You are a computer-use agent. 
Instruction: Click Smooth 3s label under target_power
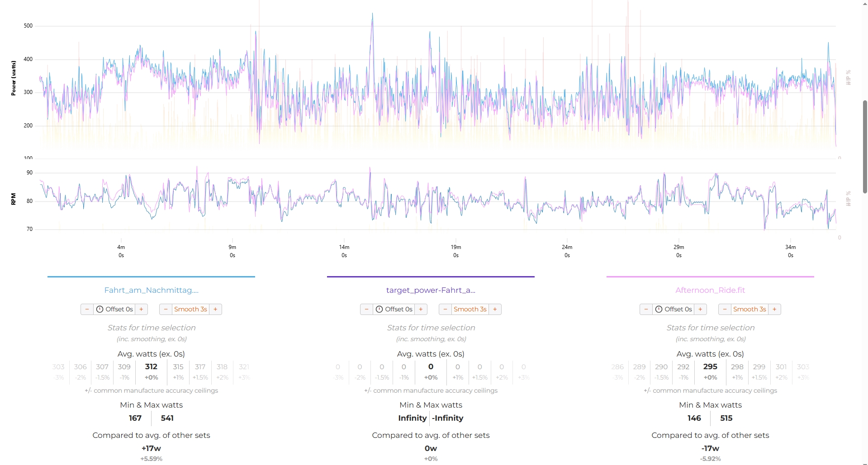470,309
